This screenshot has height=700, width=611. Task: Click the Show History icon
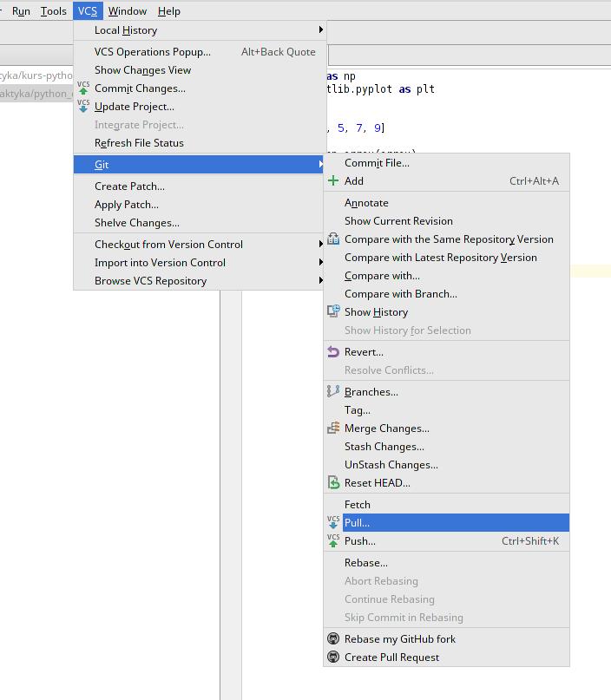pyautogui.click(x=333, y=311)
